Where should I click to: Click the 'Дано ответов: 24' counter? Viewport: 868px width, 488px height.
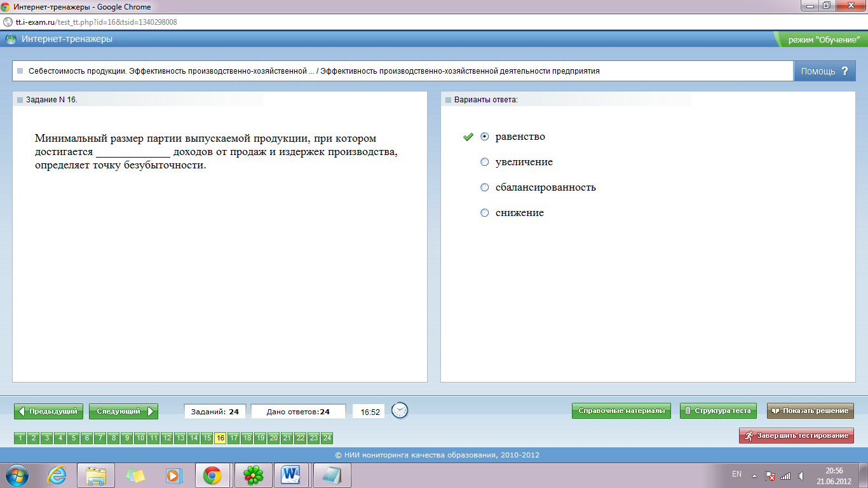point(299,412)
